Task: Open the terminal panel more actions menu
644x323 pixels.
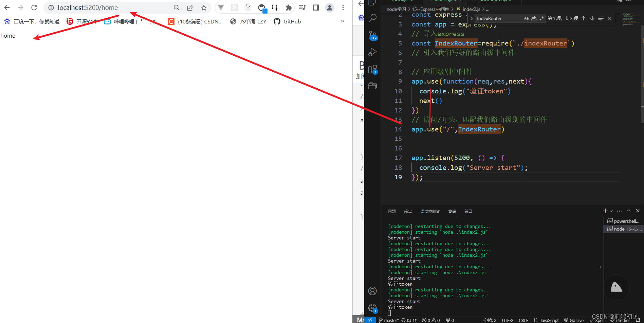Action: (619, 211)
